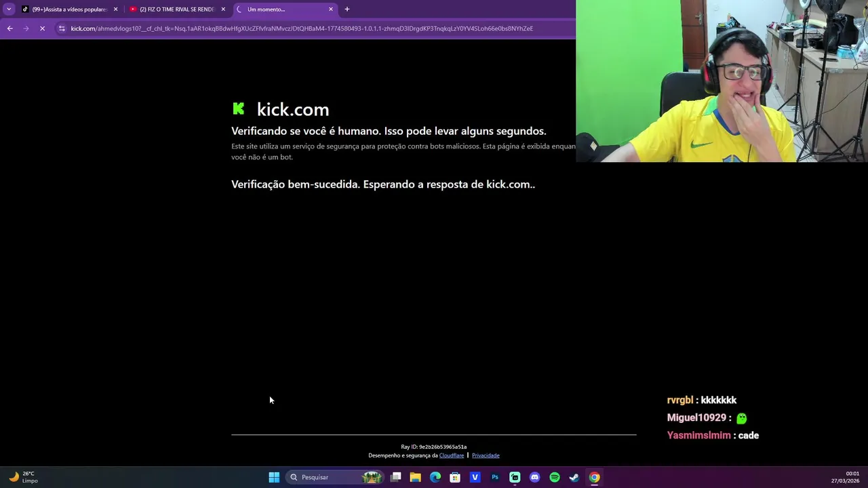Screen dimensions: 868x488
Task: Open Discord from the taskbar
Action: [534, 477]
